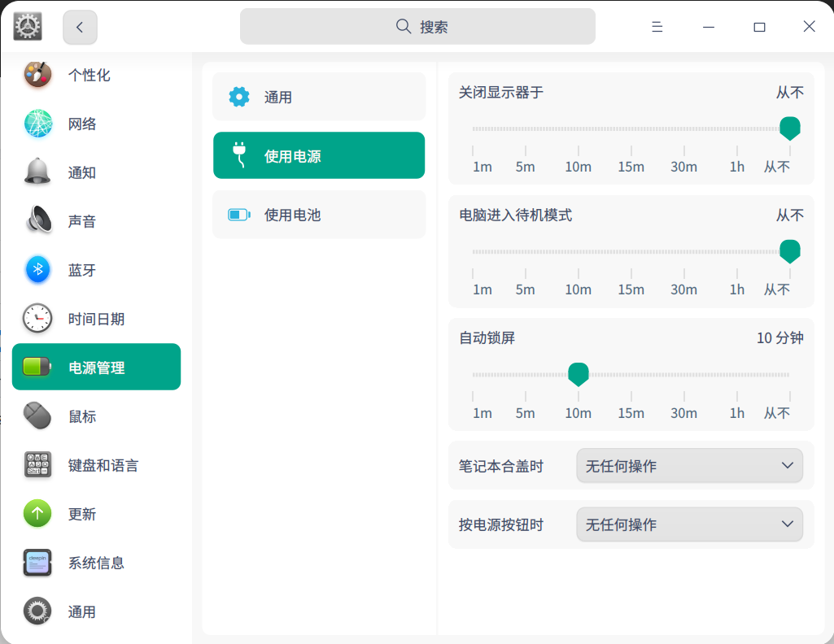
Task: Open the 笔记本合盖时 action dropdown
Action: click(688, 465)
